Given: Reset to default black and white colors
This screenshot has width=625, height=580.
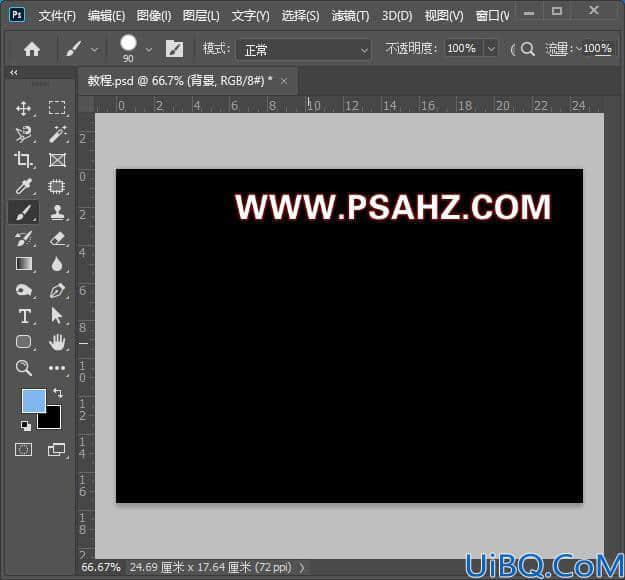Looking at the screenshot, I should [x=26, y=425].
